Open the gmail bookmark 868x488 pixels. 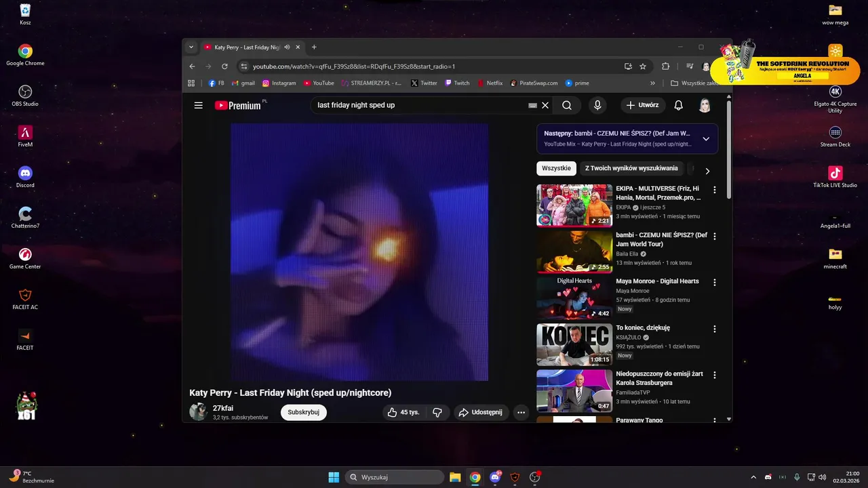point(243,83)
